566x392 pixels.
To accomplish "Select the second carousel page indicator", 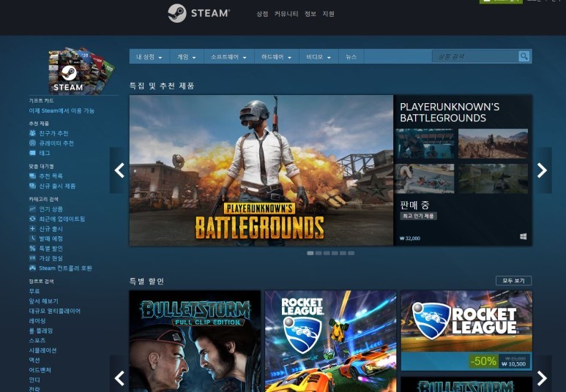I will [319, 253].
